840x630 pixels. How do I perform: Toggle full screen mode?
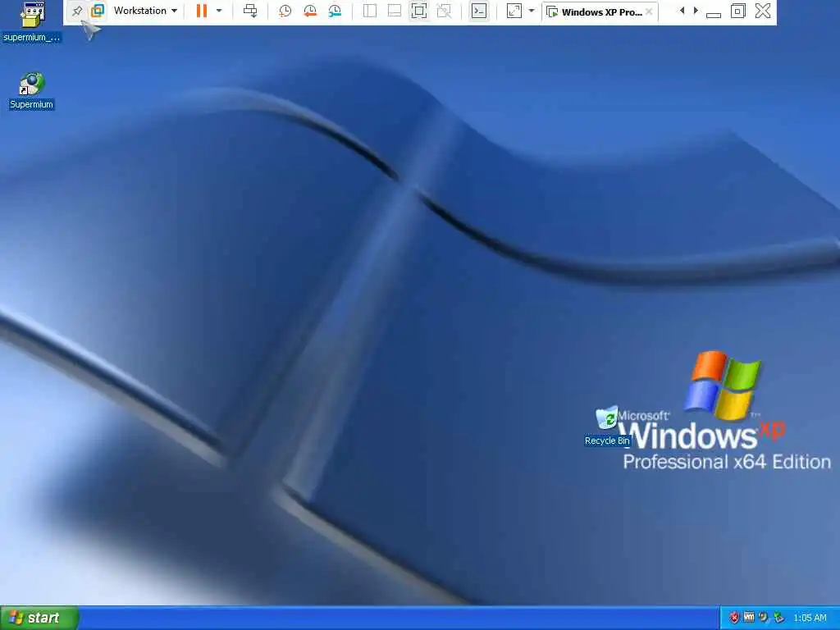(x=419, y=11)
